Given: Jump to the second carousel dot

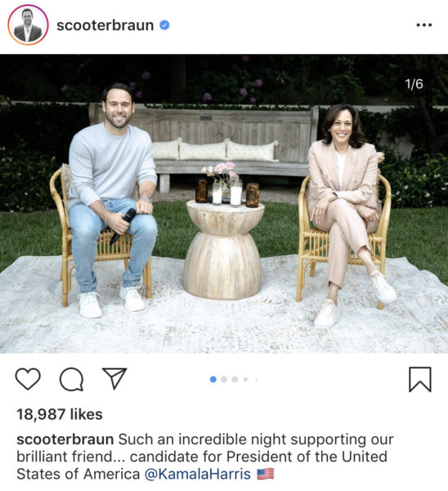Looking at the screenshot, I should pyautogui.click(x=224, y=379).
